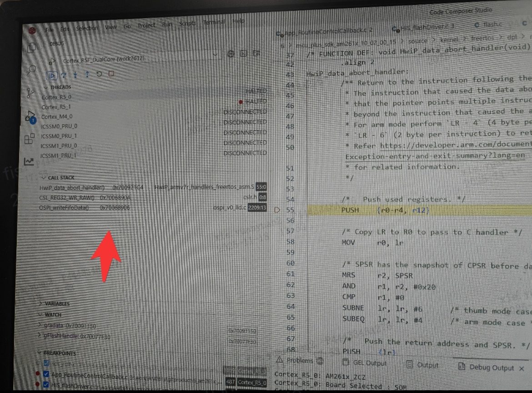Collapse the THREADS section
The image size is (532, 393).
point(58,87)
